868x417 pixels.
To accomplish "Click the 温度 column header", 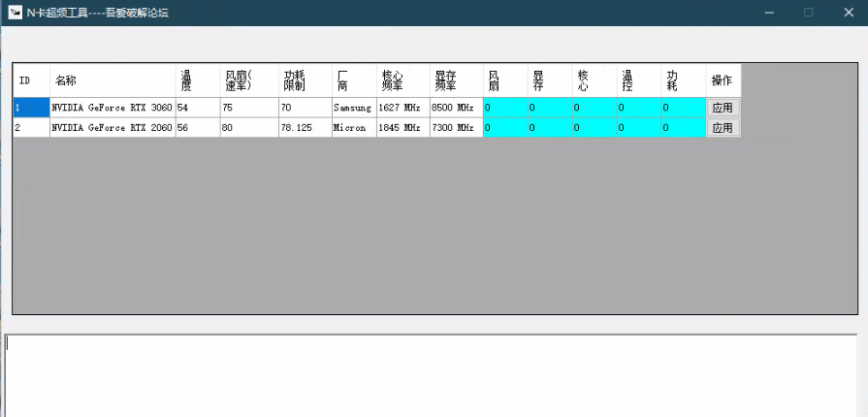I will click(198, 80).
